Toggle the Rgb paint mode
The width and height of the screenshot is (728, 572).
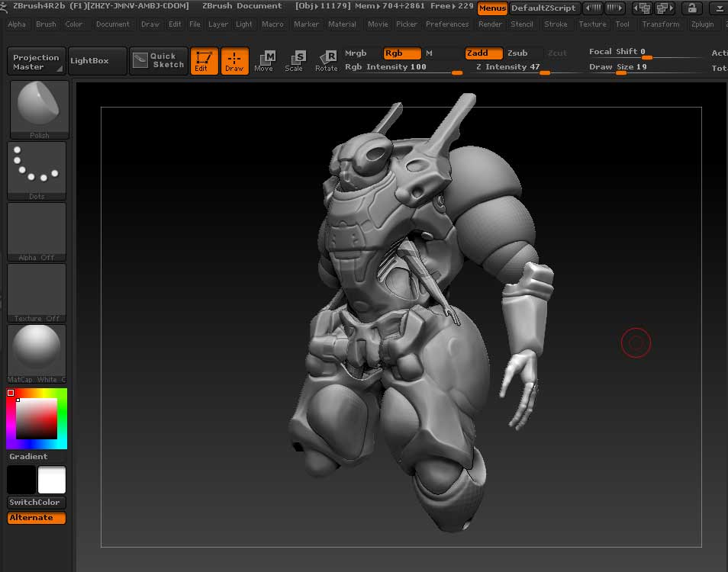[x=401, y=53]
